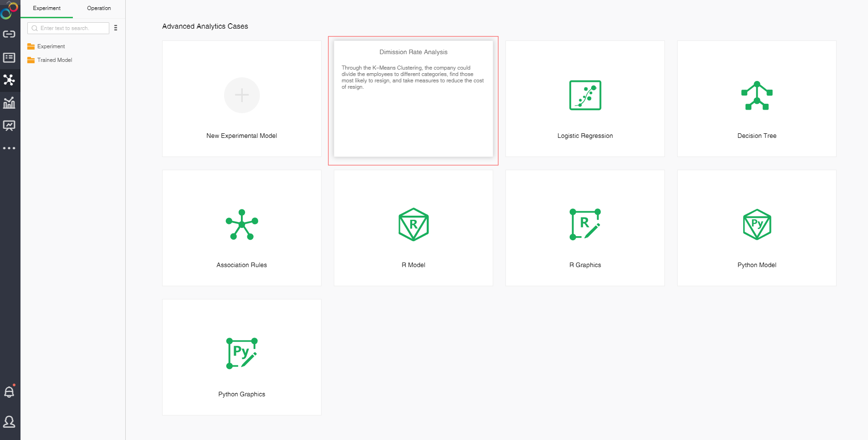Open the Python Graphics icon
The height and width of the screenshot is (440, 868).
pos(241,354)
